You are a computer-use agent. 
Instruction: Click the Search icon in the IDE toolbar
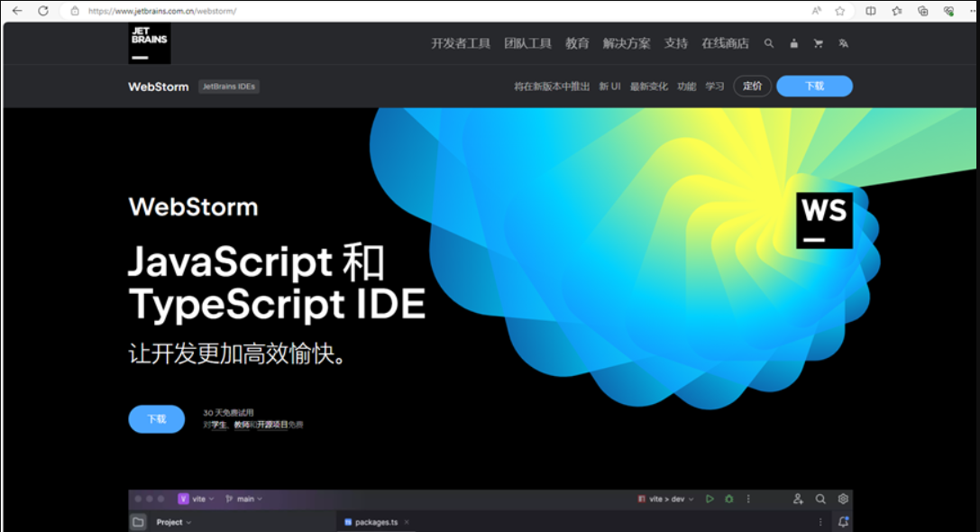pos(821,499)
